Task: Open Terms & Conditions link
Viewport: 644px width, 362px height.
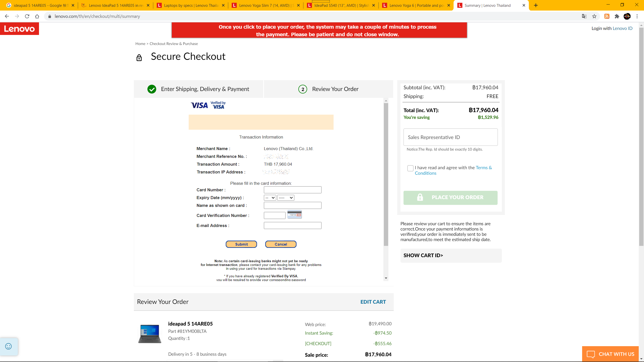Action: click(x=453, y=170)
